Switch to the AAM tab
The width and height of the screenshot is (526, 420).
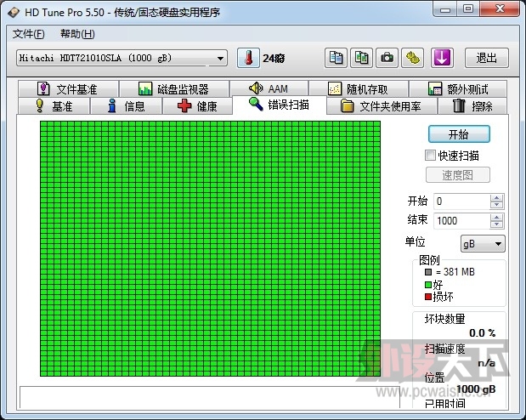269,89
